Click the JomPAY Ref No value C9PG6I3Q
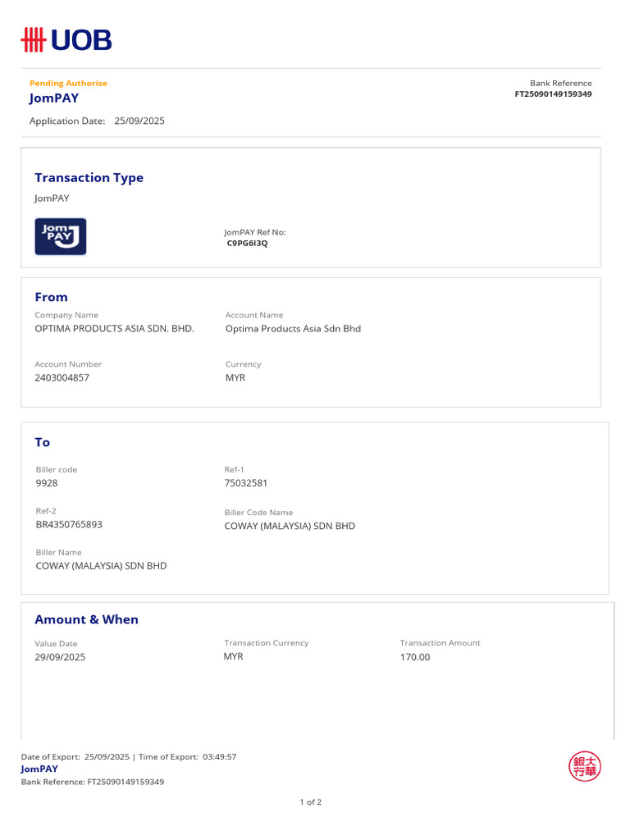This screenshot has width=630, height=840. pyautogui.click(x=247, y=243)
